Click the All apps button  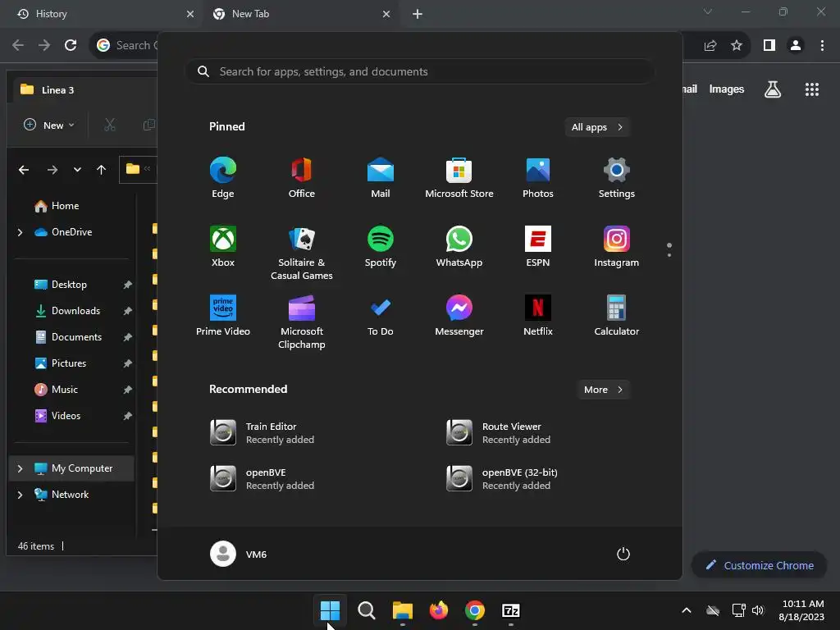[x=597, y=127]
